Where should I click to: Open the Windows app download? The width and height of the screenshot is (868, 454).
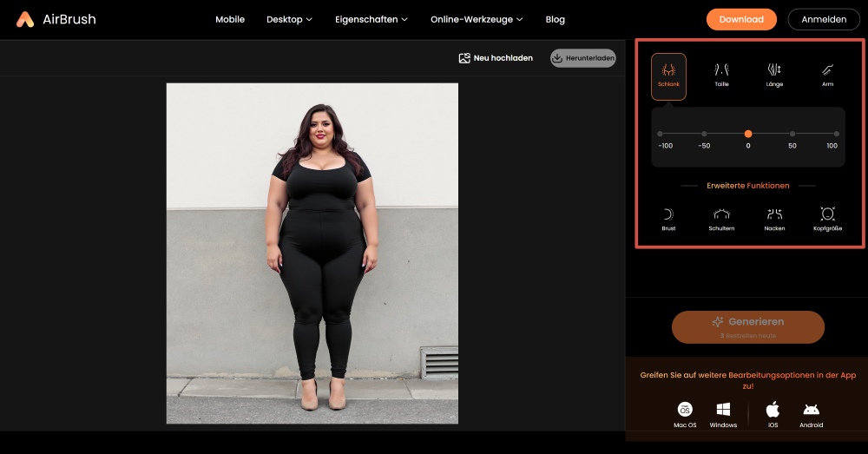pos(723,413)
